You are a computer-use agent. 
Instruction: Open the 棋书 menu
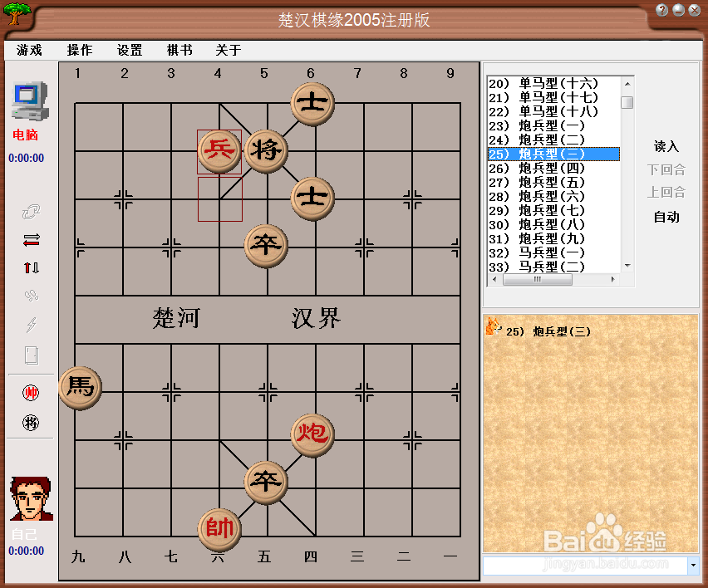point(179,50)
